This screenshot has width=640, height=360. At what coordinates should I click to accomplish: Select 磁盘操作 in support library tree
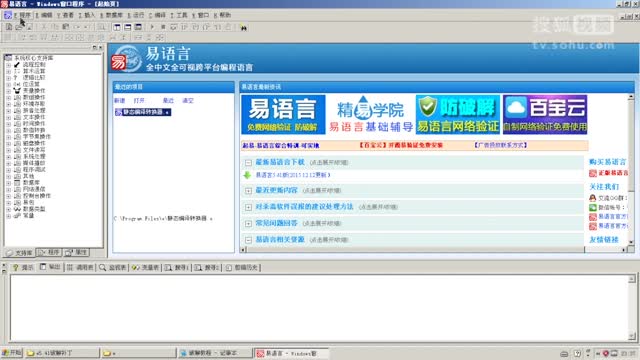click(34, 143)
